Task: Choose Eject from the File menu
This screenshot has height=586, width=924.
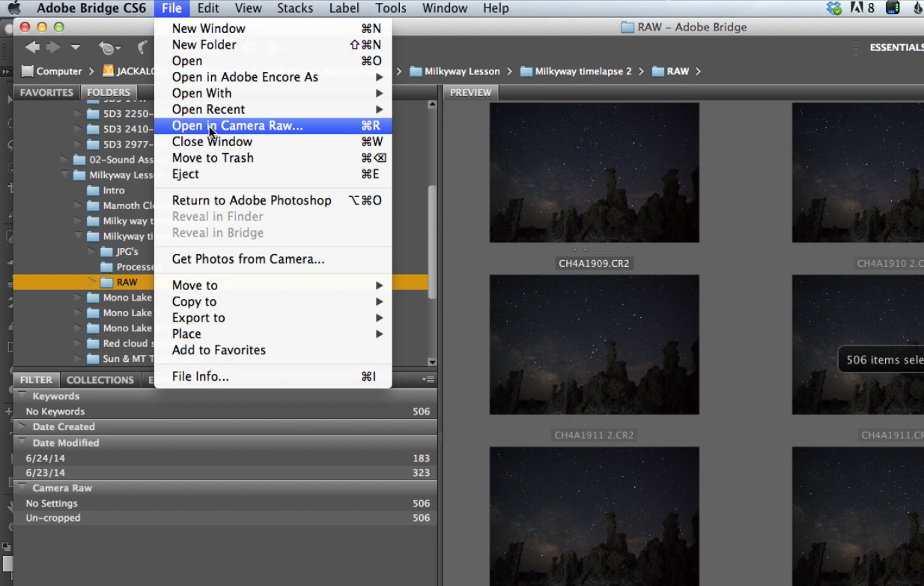Action: [x=273, y=174]
